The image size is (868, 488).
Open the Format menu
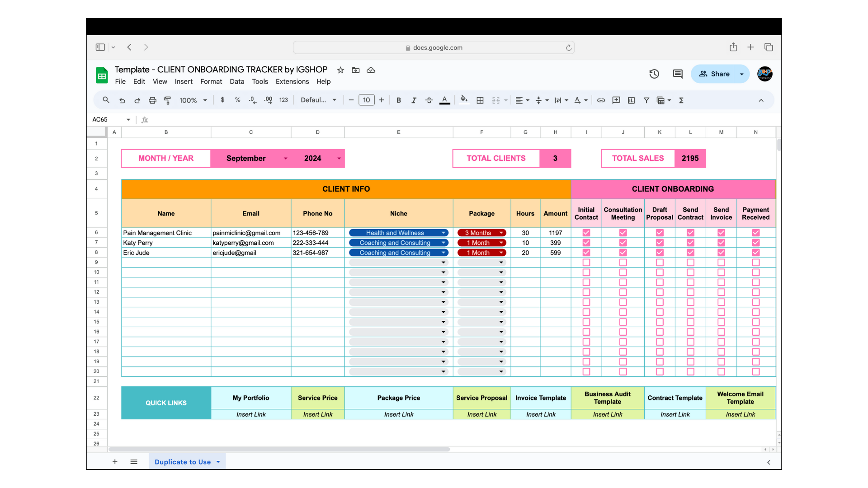(x=211, y=82)
